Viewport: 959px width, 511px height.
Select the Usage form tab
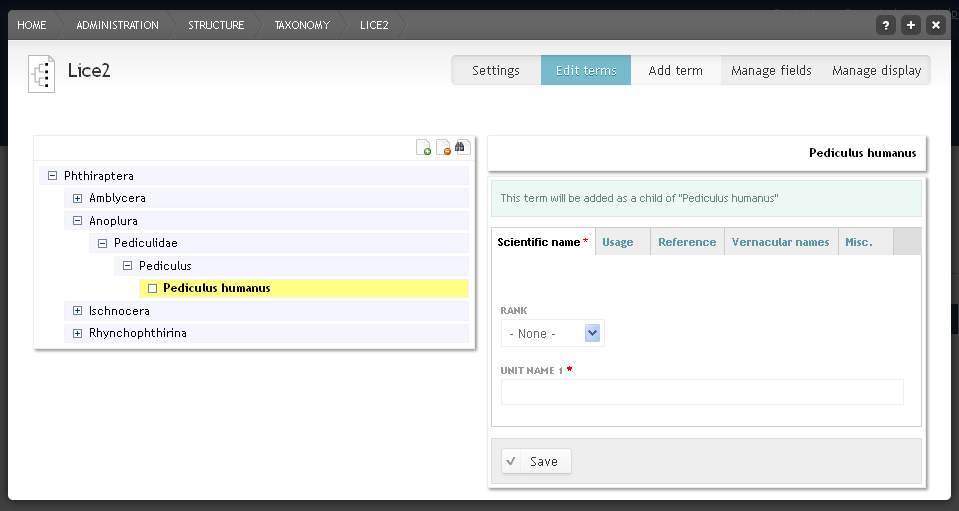623,242
